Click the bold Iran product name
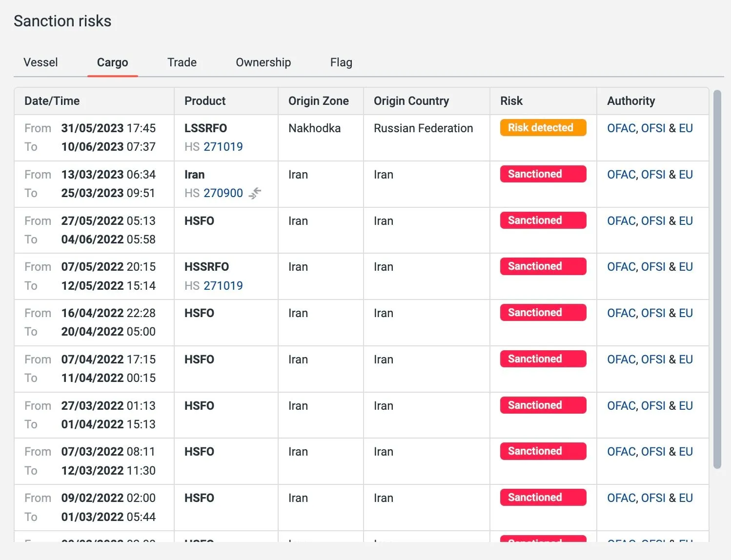 coord(194,175)
